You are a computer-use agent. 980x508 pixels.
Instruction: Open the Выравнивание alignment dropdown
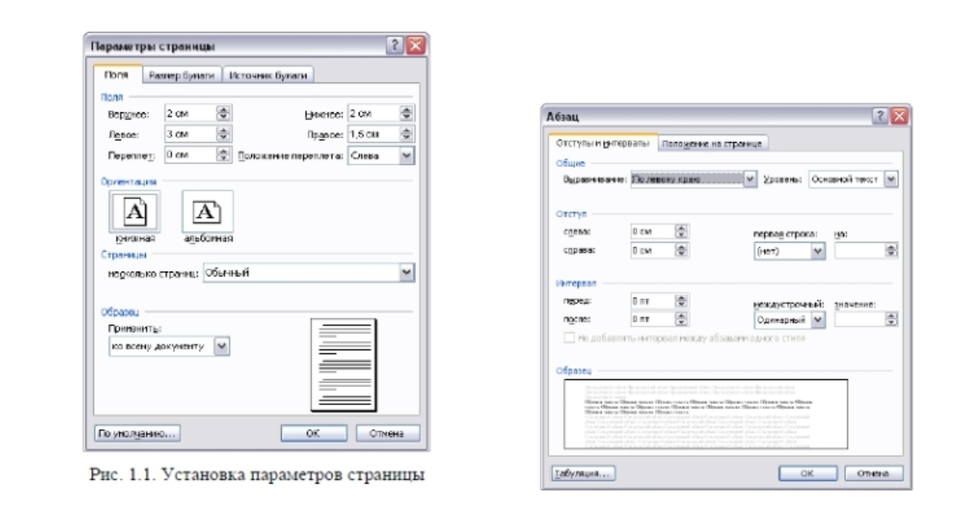pos(750,179)
